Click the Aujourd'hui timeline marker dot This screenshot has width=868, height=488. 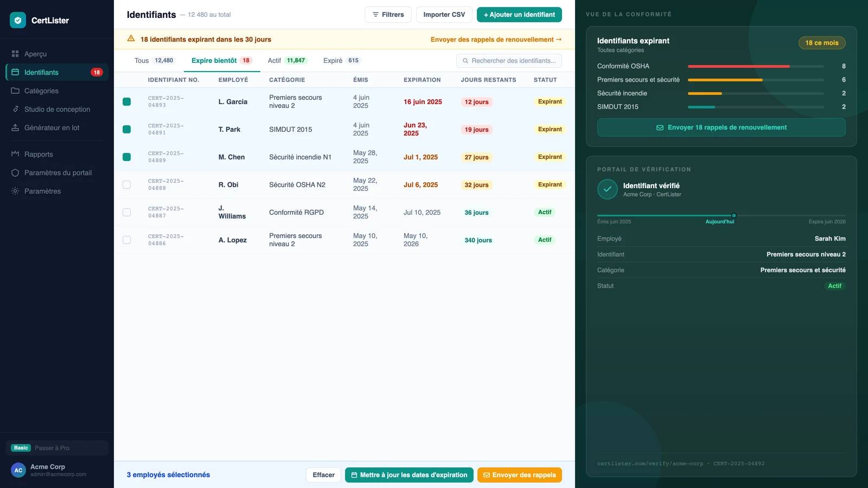click(x=734, y=215)
